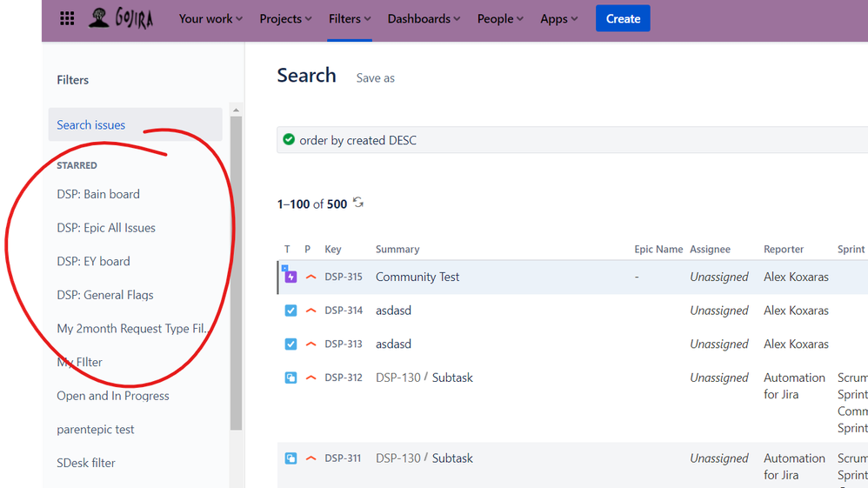
Task: Sort by the P column header
Action: point(307,250)
